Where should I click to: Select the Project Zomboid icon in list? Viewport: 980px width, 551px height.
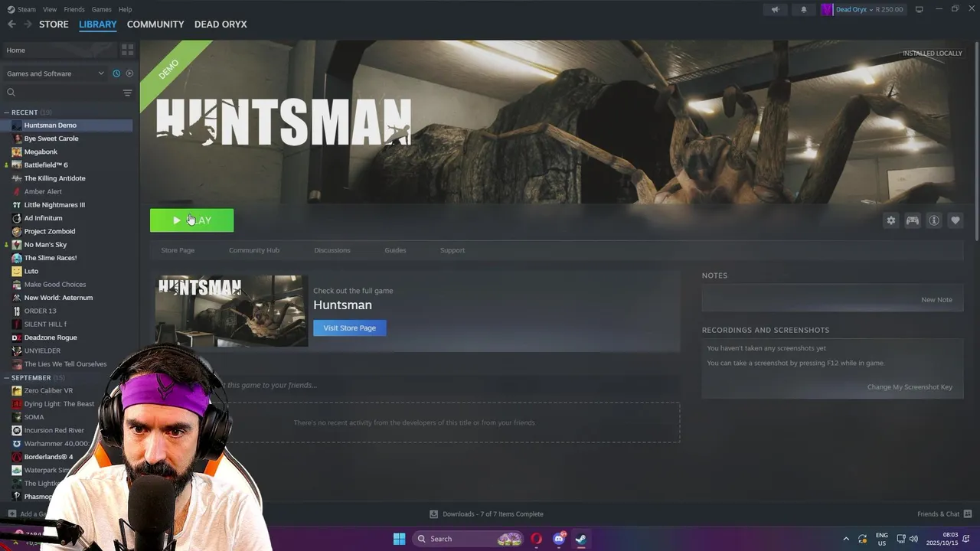pyautogui.click(x=17, y=231)
